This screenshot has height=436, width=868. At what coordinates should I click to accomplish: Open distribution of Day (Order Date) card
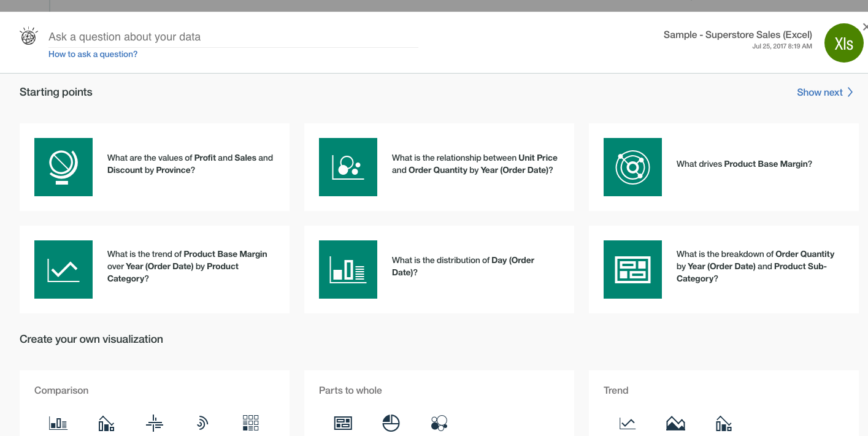[x=439, y=269]
